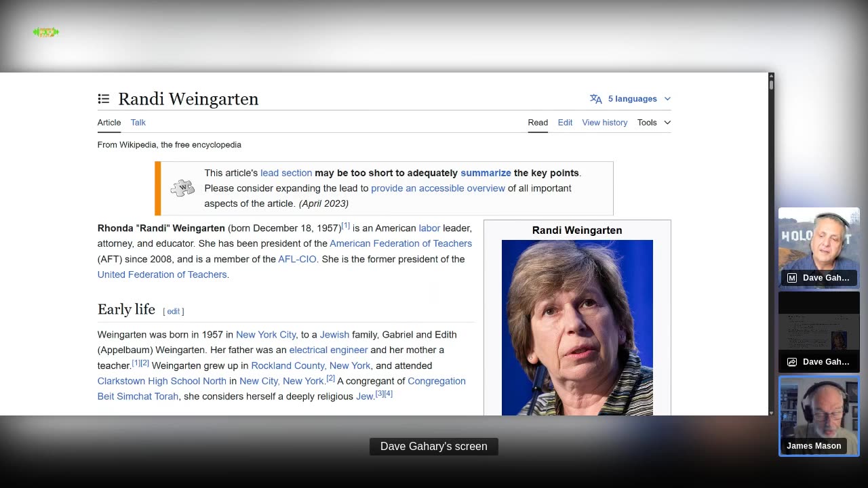The height and width of the screenshot is (488, 868).
Task: Open citation [1] after birth date
Action: pos(346,226)
